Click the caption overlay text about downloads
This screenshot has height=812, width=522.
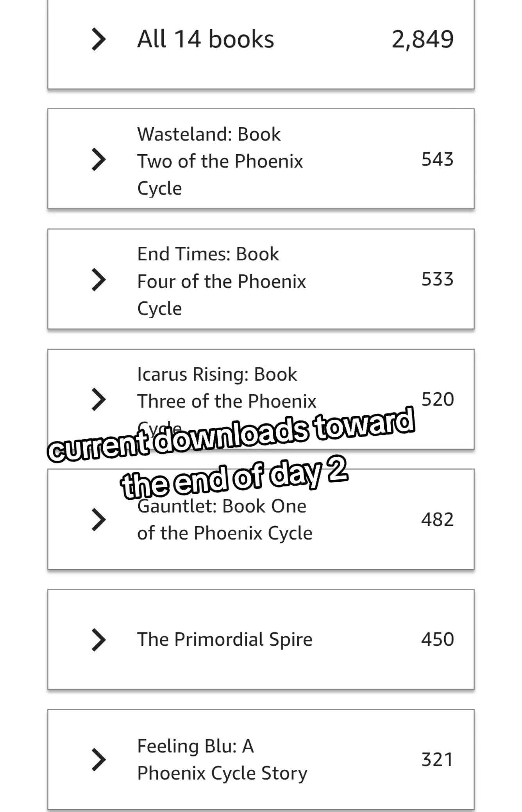[231, 454]
